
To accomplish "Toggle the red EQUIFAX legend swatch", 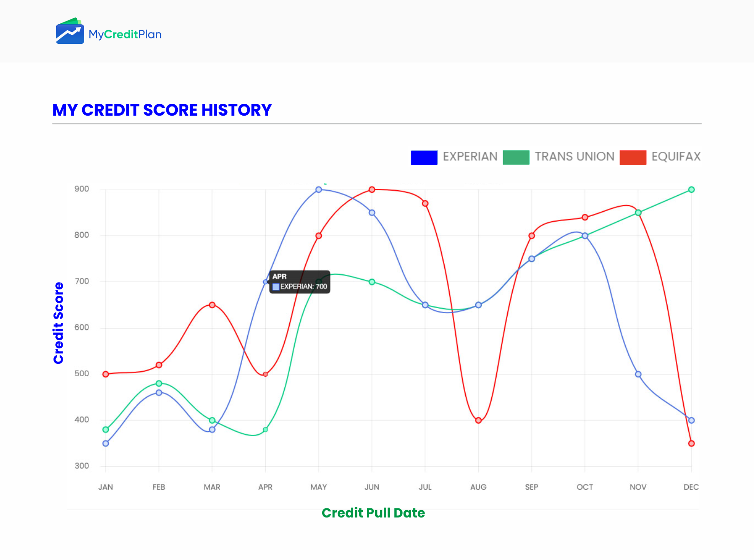I will click(x=633, y=157).
